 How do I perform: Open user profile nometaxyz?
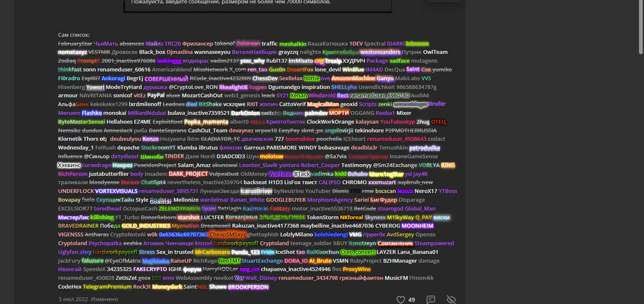pos(72,52)
